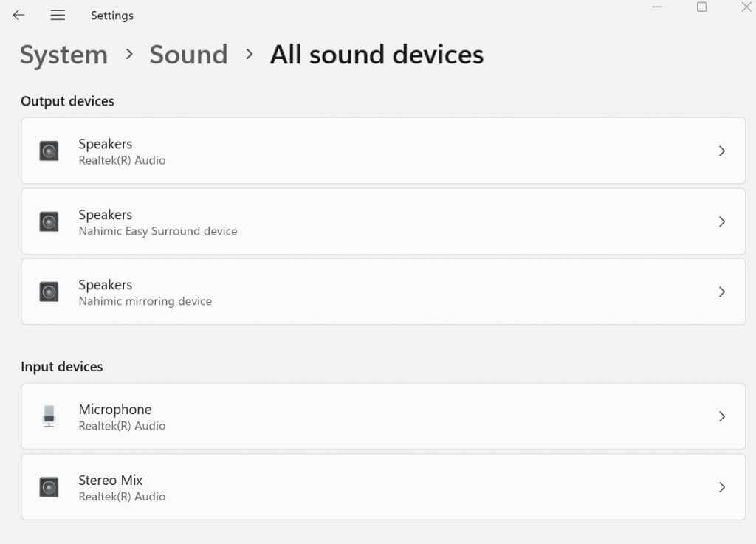The height and width of the screenshot is (544, 756).
Task: Expand the Realtek Speakers chevron
Action: (x=722, y=151)
